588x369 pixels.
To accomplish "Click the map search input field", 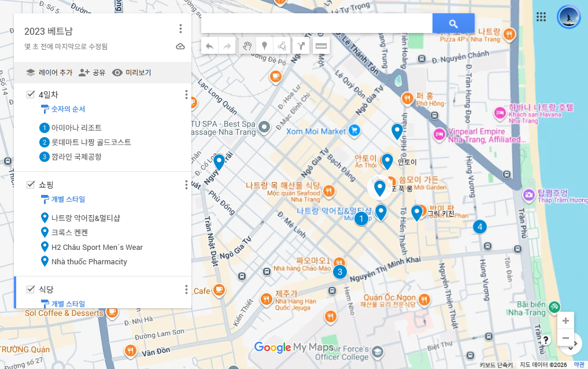I will 317,24.
